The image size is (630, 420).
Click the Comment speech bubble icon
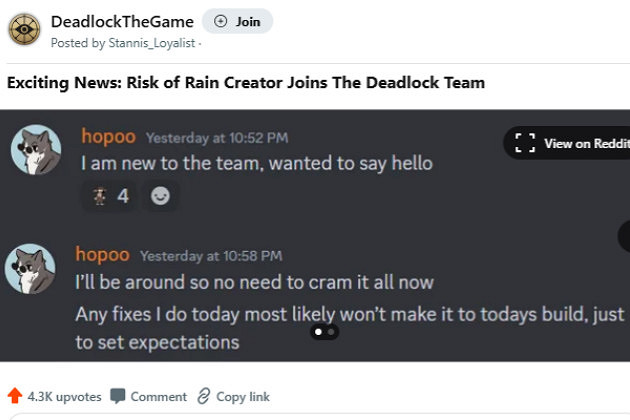coord(118,396)
